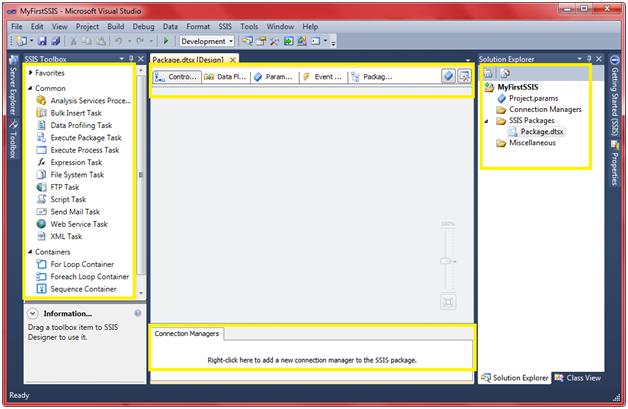Expand the Favorites group in the SSIS Toolbox
This screenshot has height=409, width=628.
30,73
